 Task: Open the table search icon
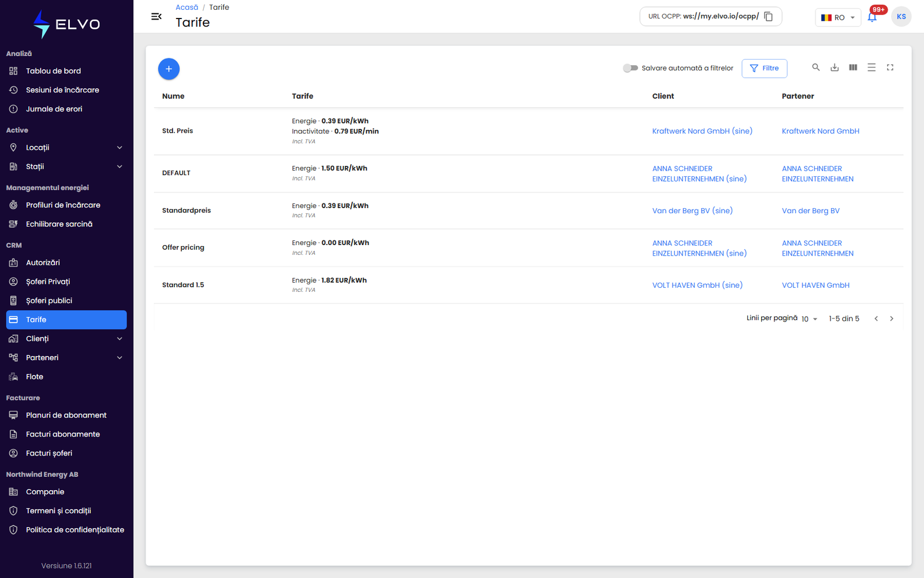coord(816,68)
